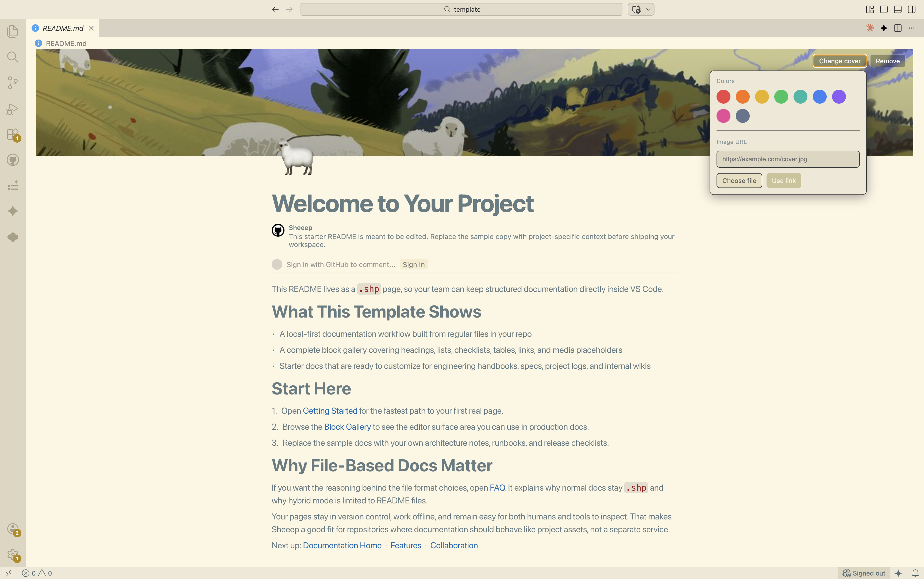Open the Explorer files icon

13,32
